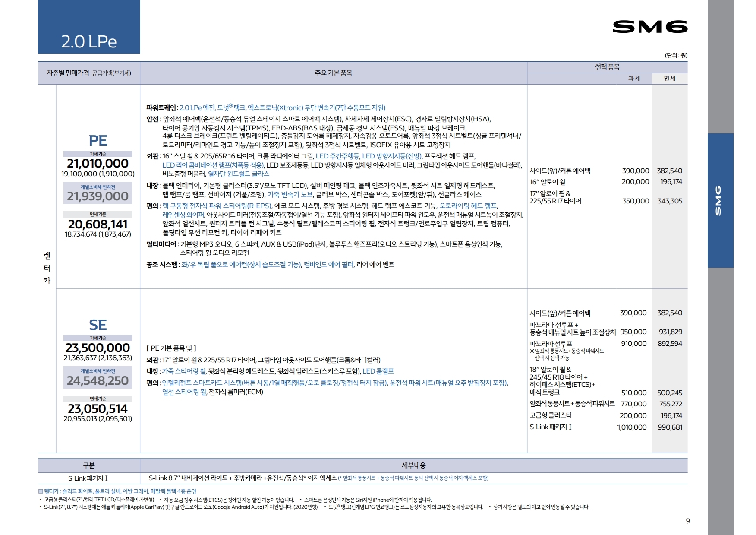Click the S-Link 8.7" 내비게이션 description
The image size is (756, 535).
(x=318, y=478)
